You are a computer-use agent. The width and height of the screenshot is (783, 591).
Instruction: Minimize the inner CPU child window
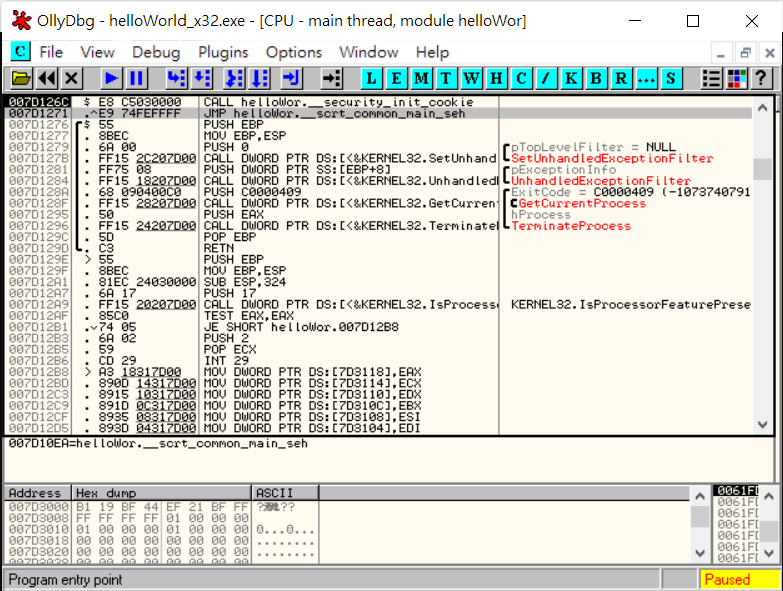pyautogui.click(x=721, y=52)
